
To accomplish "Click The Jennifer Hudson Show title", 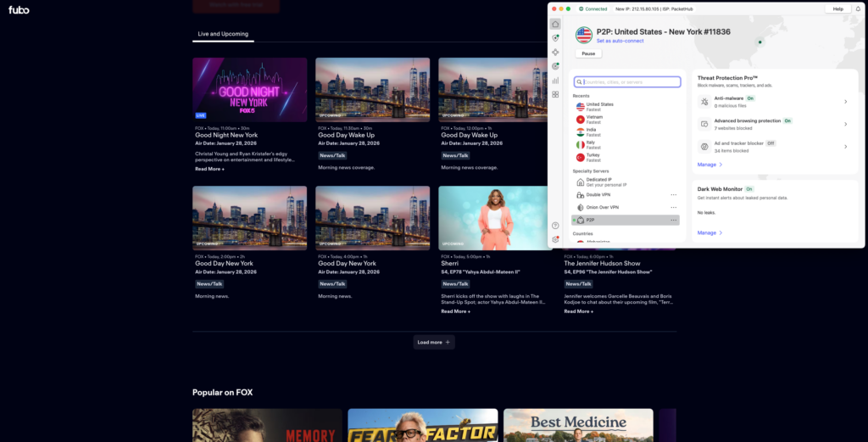I will coord(602,264).
